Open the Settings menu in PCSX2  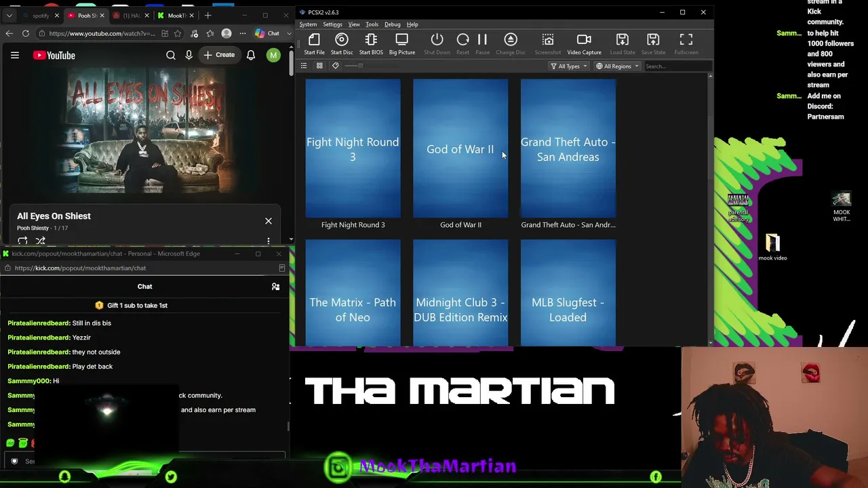click(332, 24)
